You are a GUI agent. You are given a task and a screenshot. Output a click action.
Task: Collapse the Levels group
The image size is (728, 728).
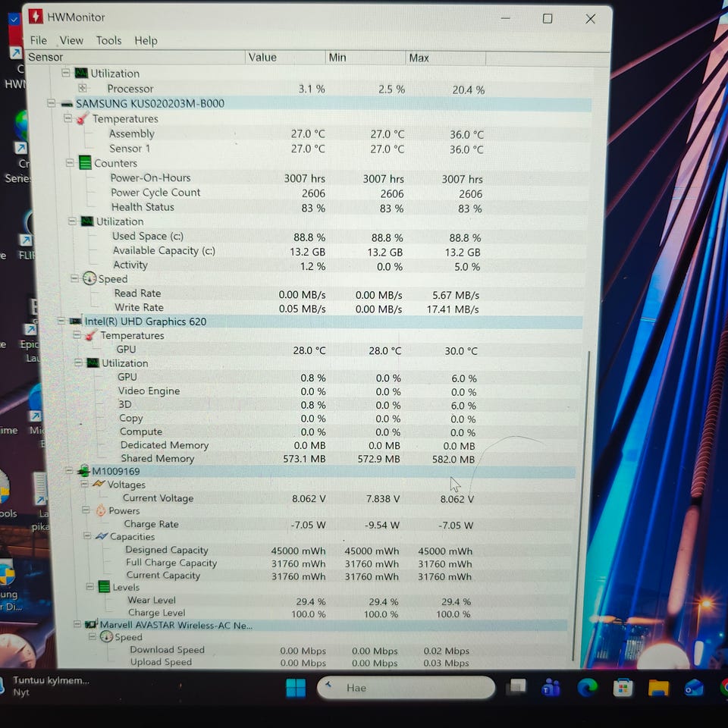[89, 587]
